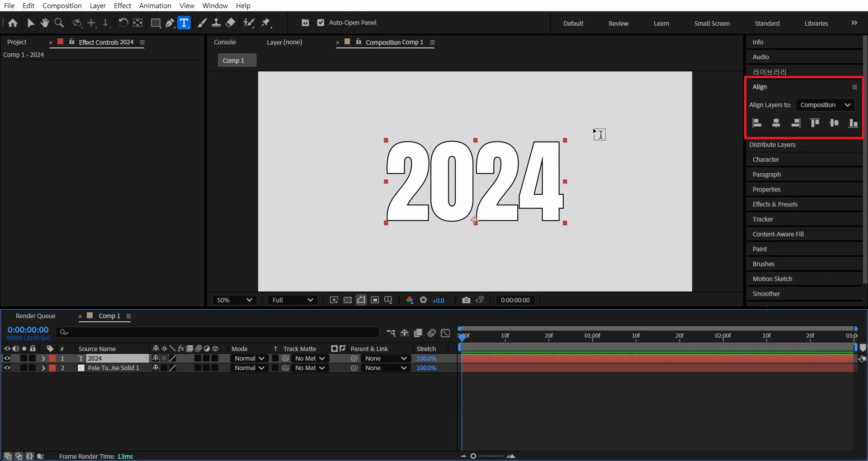Select the Rotation tool
Viewport: 868px width, 461px height.
[x=123, y=23]
